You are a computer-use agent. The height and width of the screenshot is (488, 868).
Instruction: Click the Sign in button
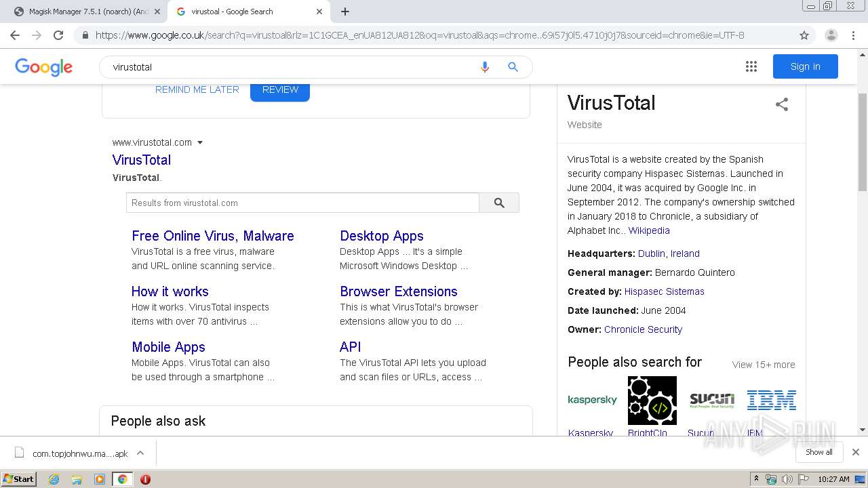(805, 66)
